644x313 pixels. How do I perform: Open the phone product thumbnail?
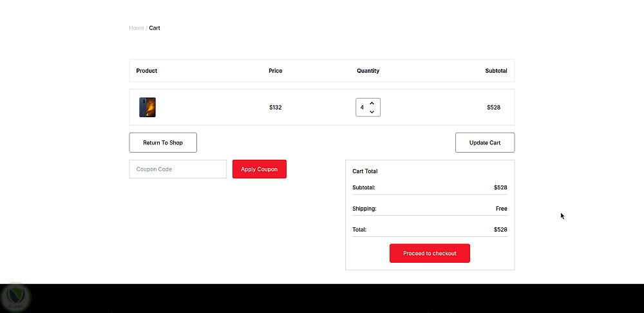coord(147,108)
